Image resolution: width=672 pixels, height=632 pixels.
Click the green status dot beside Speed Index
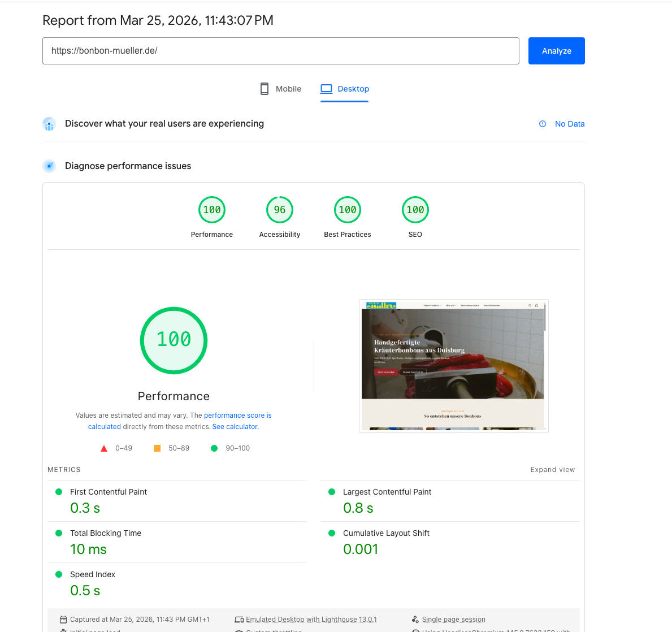click(59, 574)
